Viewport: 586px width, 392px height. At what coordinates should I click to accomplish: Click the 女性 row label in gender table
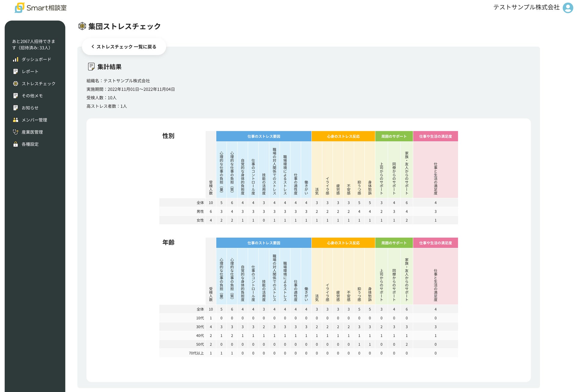click(200, 220)
